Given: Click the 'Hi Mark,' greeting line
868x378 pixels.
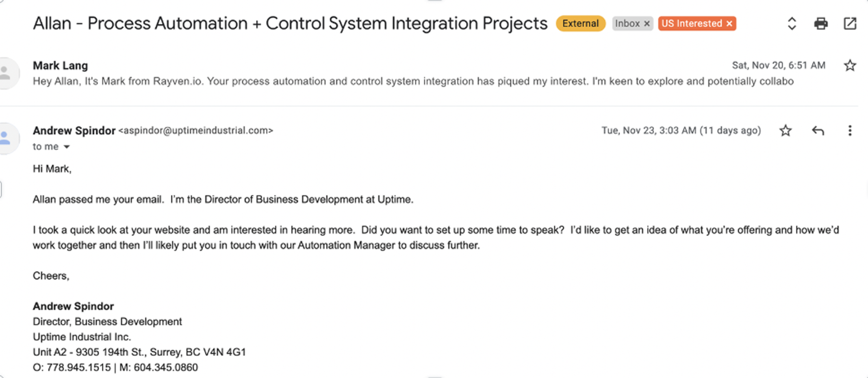Looking at the screenshot, I should [52, 169].
